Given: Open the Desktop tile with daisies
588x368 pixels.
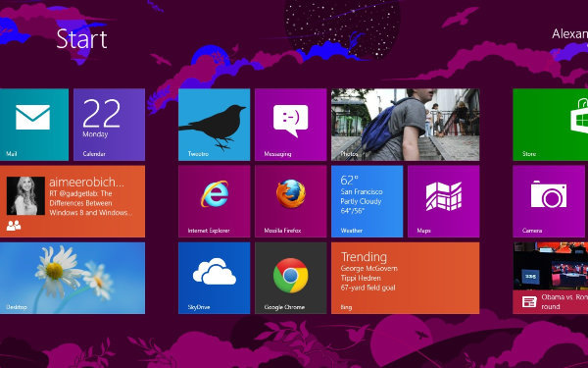Looking at the screenshot, I should click(x=73, y=278).
